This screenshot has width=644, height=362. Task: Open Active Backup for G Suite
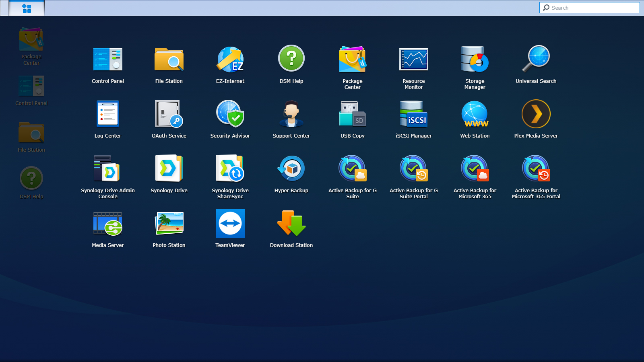tap(353, 177)
